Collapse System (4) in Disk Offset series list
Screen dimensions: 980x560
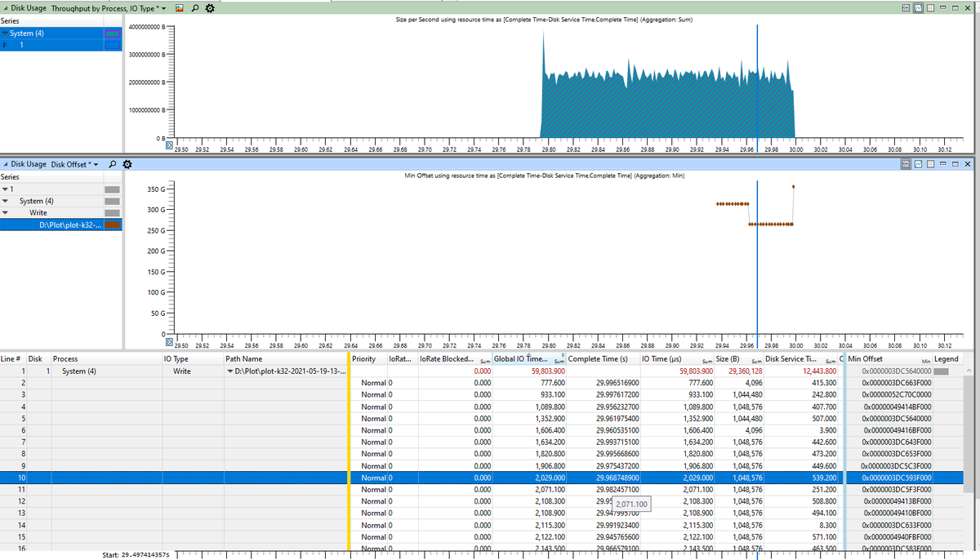(6, 201)
